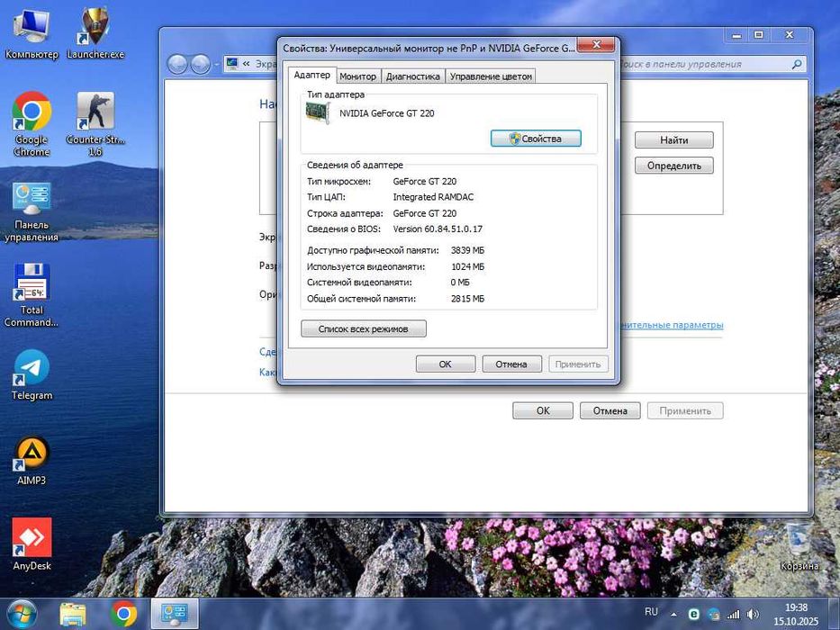
Task: Open the Панель управления desktop icon
Action: click(x=32, y=212)
